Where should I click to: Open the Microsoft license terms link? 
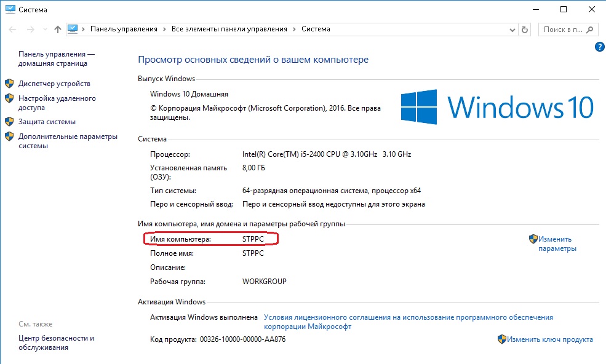(408, 322)
